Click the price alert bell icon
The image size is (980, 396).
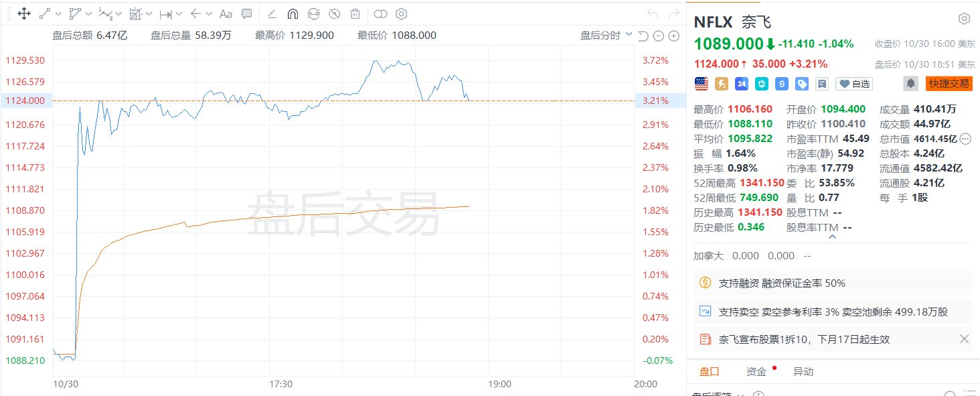(911, 84)
